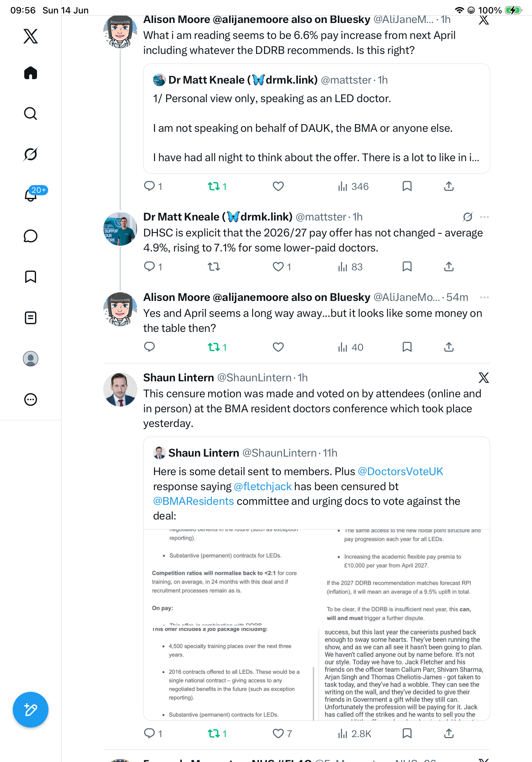This screenshot has width=532, height=762.
Task: Like Dr Matt Kneale's DHSC reply
Action: 278,266
